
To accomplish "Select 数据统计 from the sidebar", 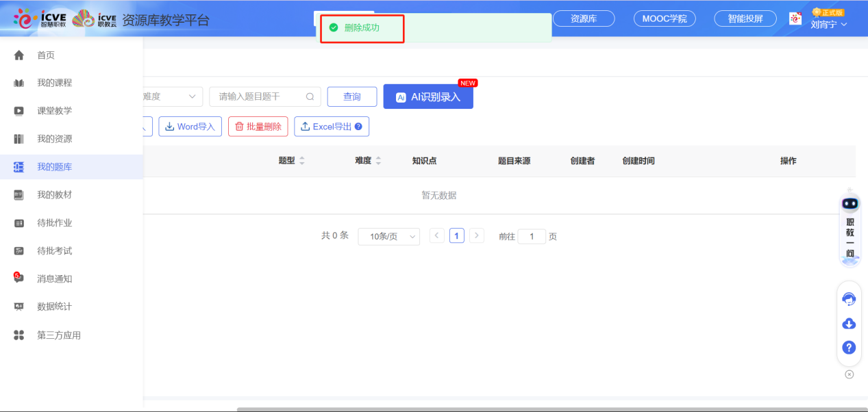I will (54, 307).
